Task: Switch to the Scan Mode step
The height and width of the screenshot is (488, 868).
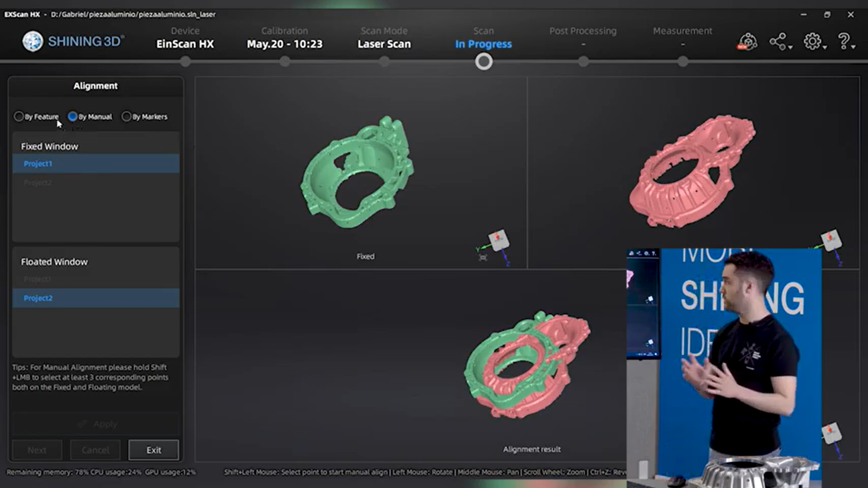Action: 384,37
